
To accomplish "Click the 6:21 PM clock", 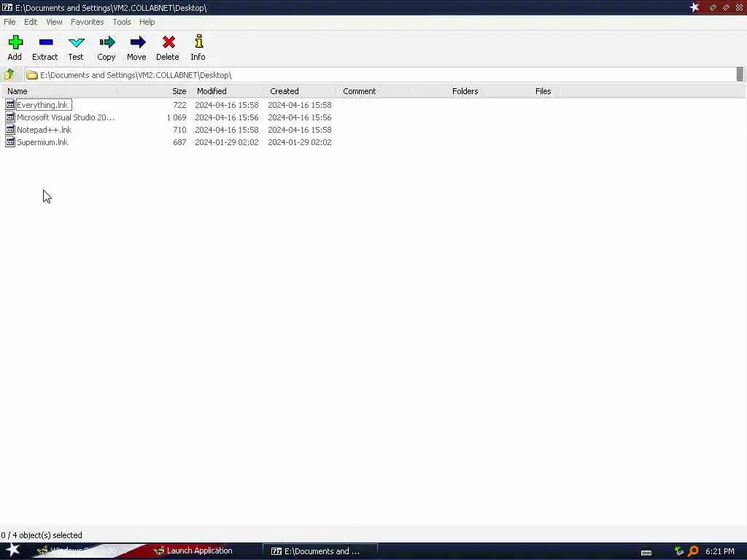I will pos(720,551).
